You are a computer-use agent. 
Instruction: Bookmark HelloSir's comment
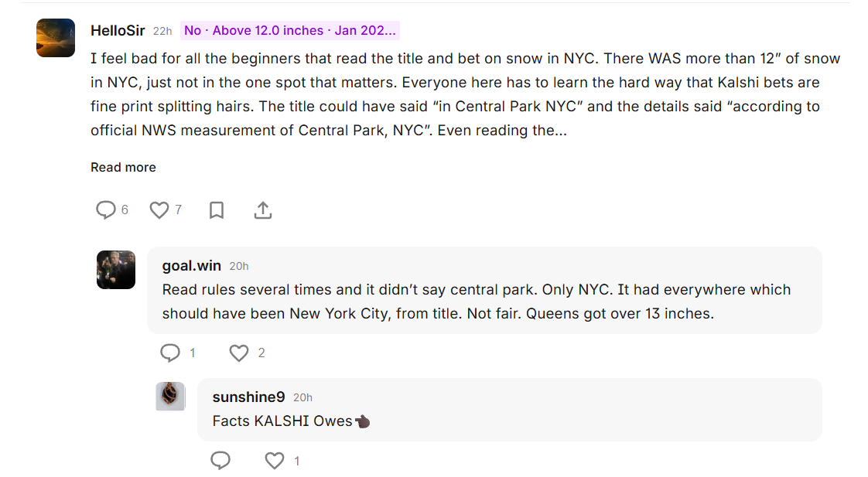[x=216, y=210]
